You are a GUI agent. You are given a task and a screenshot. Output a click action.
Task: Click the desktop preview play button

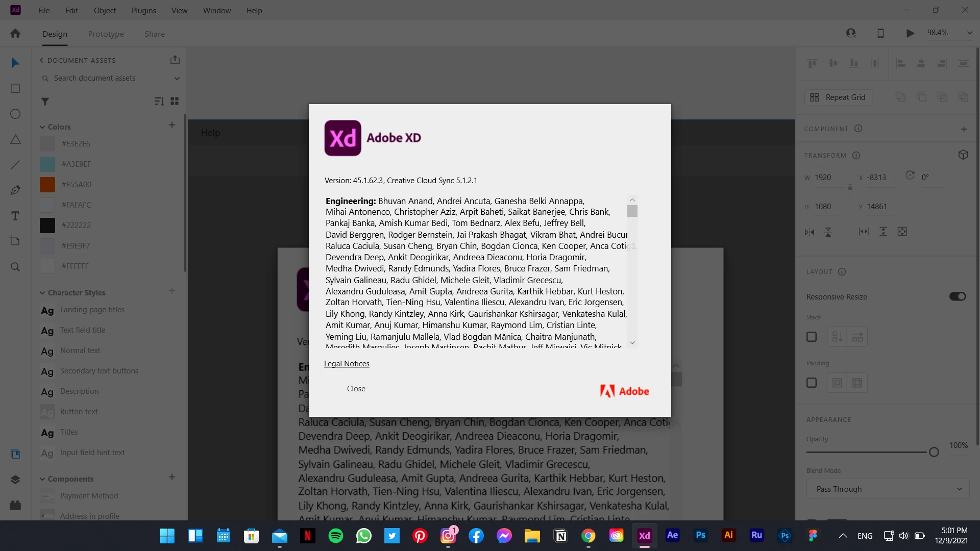[910, 33]
